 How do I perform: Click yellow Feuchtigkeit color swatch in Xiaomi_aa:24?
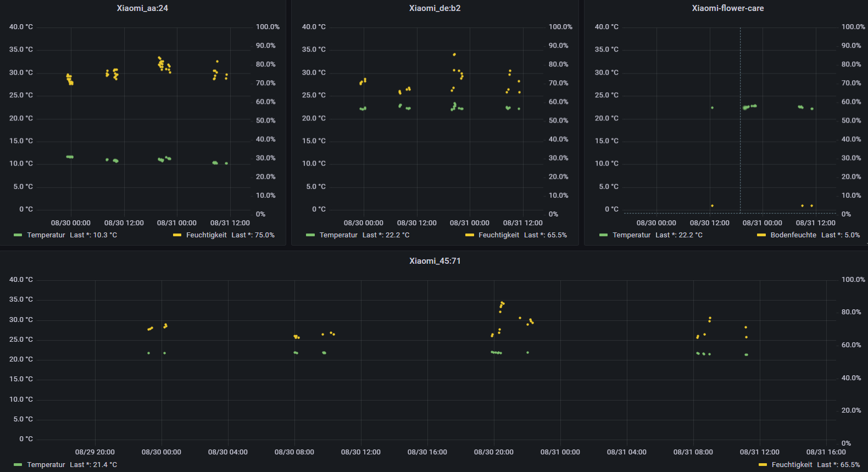(x=177, y=235)
